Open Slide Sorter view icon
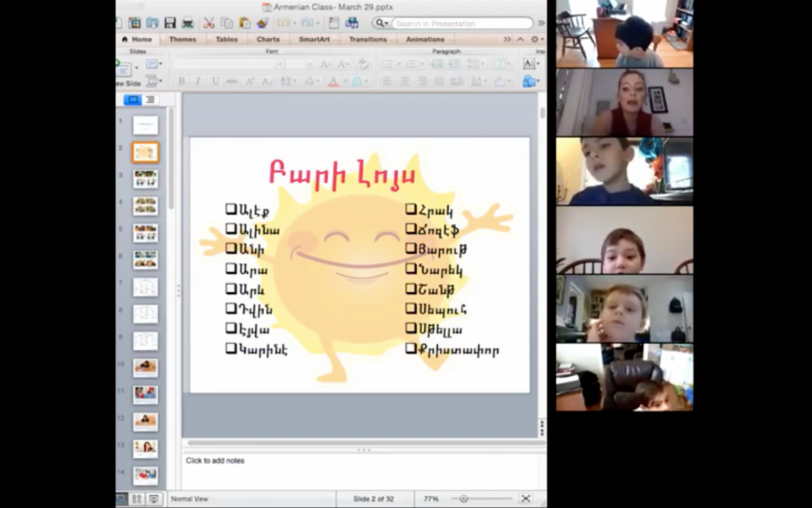 click(x=137, y=499)
